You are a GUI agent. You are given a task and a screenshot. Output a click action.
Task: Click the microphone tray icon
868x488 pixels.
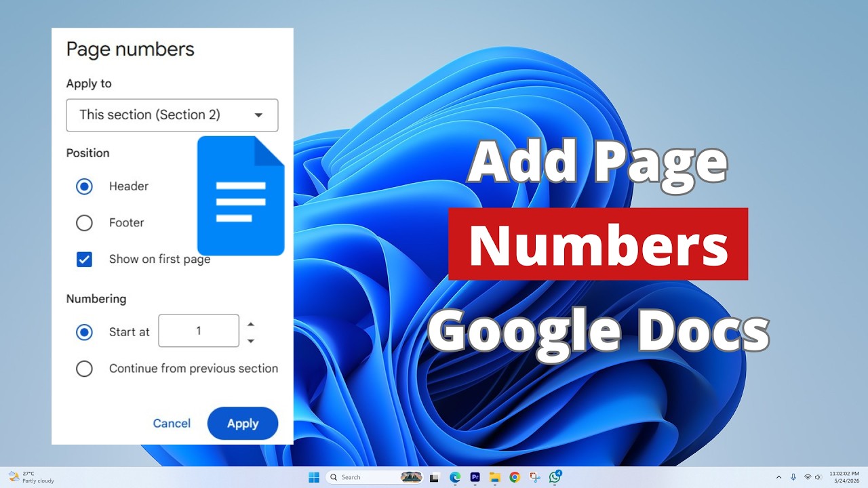[x=793, y=477]
